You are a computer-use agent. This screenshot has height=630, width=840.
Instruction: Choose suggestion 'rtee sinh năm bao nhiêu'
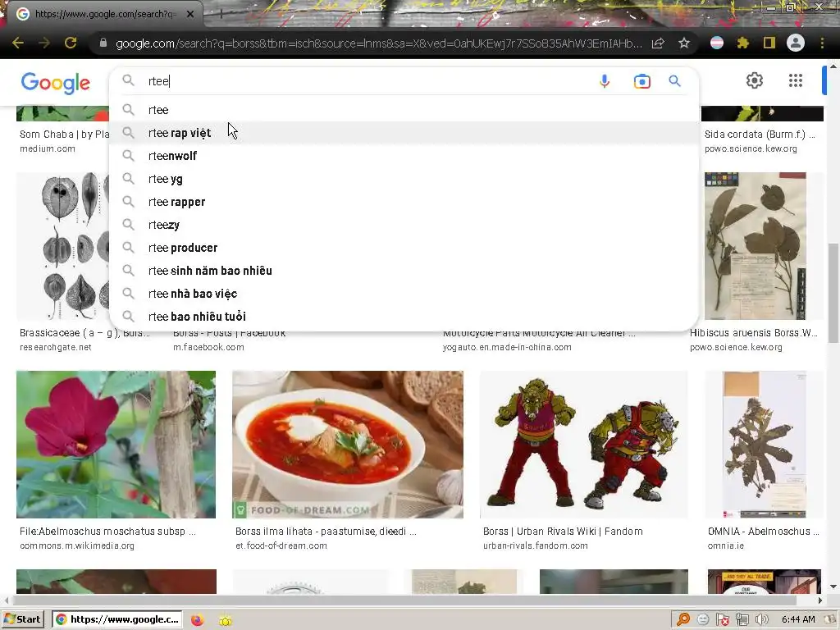tap(404, 271)
